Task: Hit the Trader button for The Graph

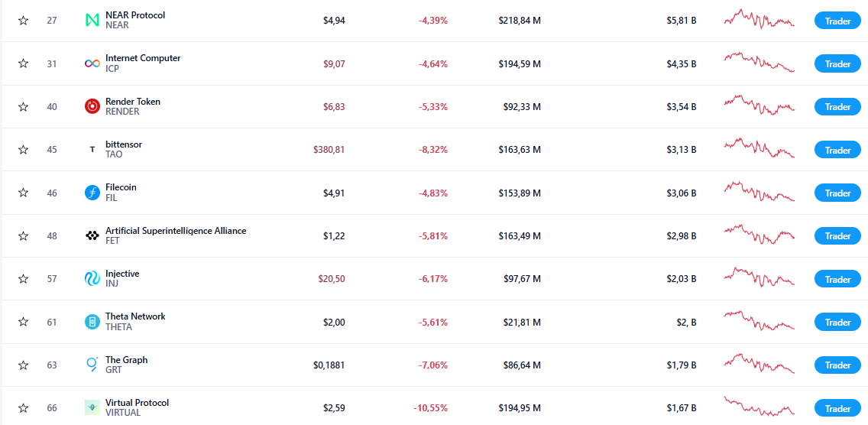Action: coord(837,365)
